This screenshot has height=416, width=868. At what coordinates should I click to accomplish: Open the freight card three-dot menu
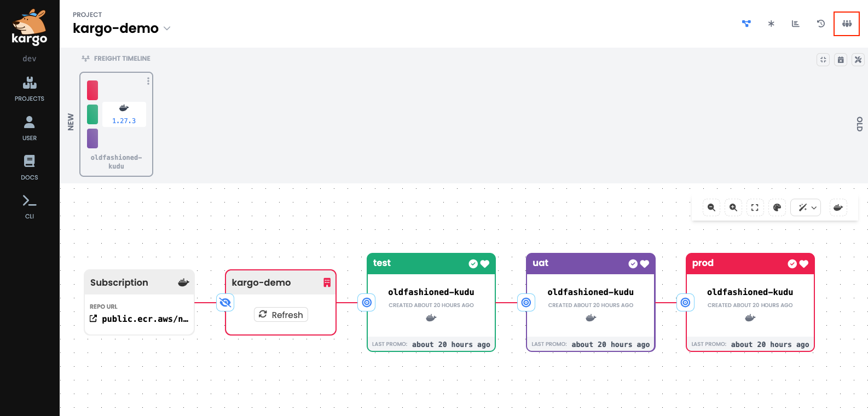[x=148, y=81]
